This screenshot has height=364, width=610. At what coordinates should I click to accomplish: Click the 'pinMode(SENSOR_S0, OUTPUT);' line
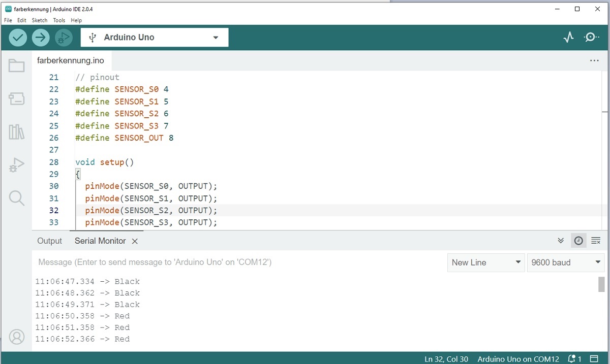[x=151, y=186]
